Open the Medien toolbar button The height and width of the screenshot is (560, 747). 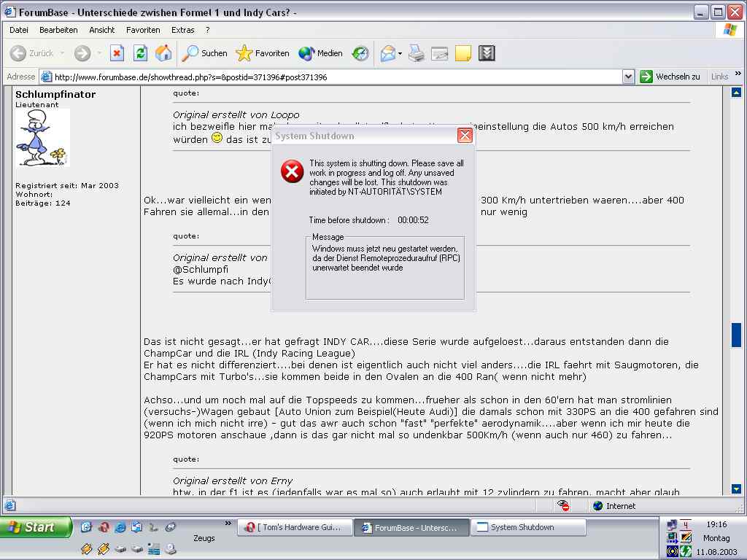[x=321, y=53]
